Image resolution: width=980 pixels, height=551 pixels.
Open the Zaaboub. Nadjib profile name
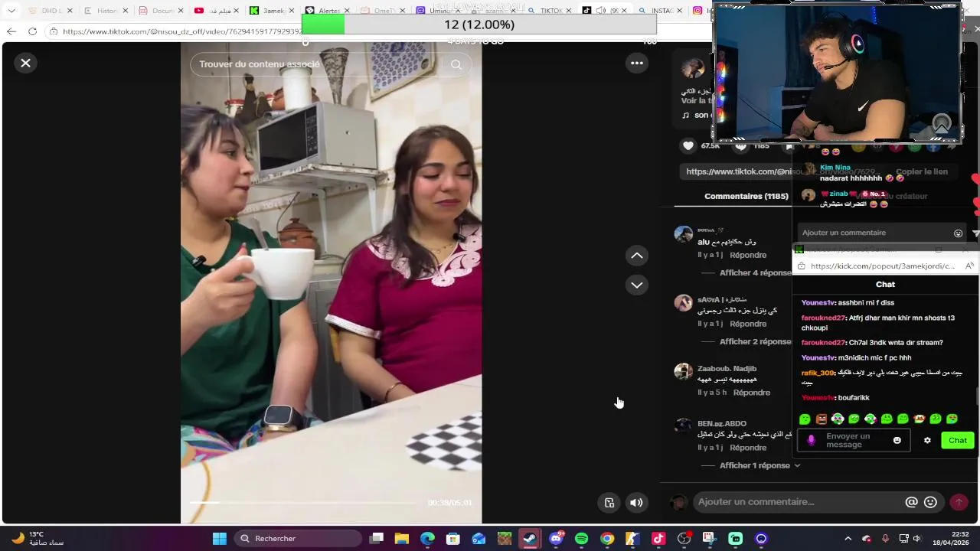coord(727,369)
